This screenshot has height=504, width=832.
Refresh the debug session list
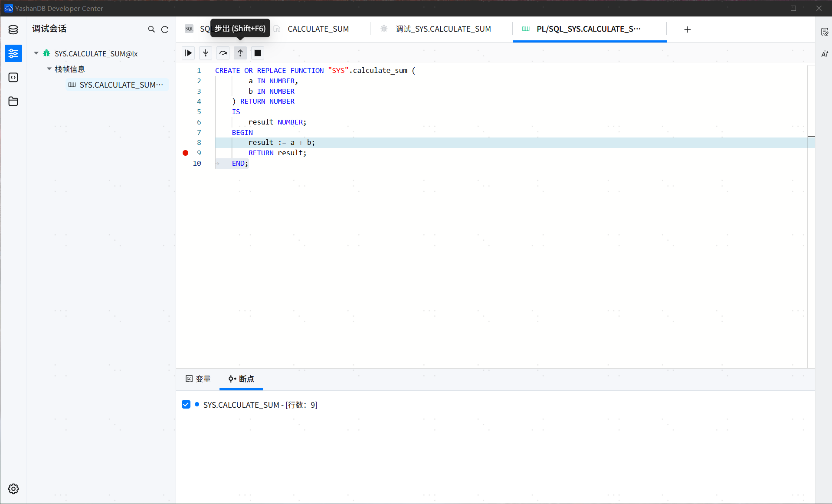[x=165, y=29]
